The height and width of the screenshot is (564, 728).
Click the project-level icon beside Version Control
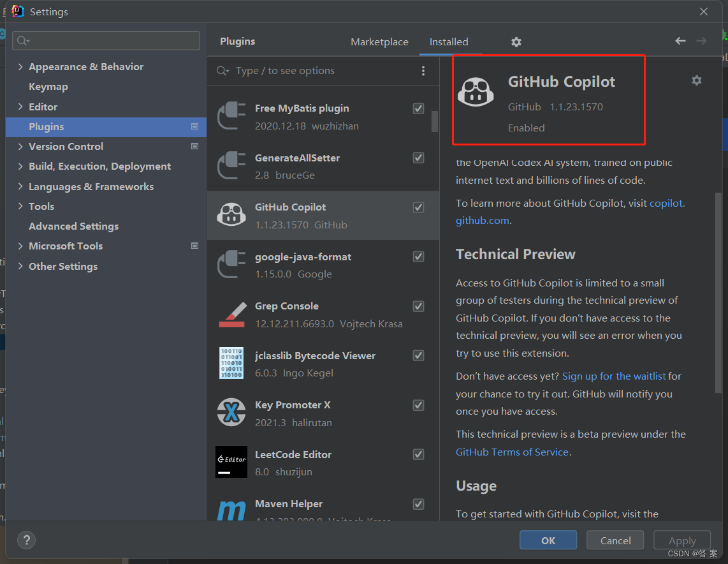point(194,146)
